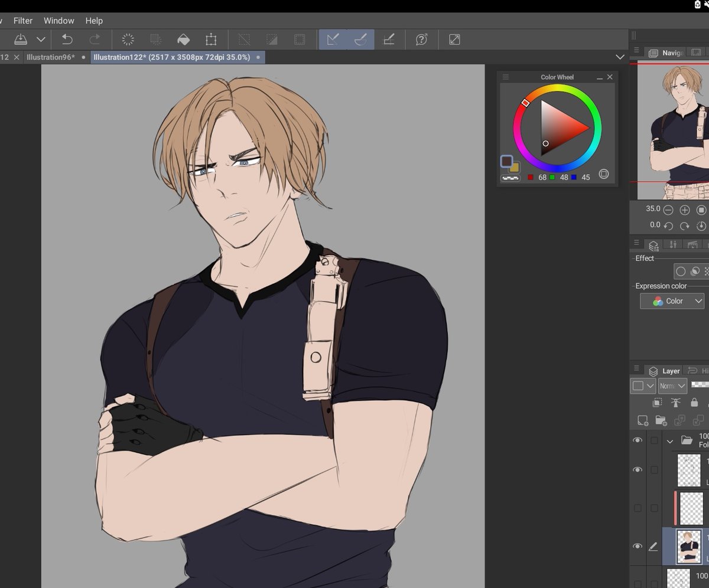
Task: Select the Fill bucket icon
Action: coord(183,40)
